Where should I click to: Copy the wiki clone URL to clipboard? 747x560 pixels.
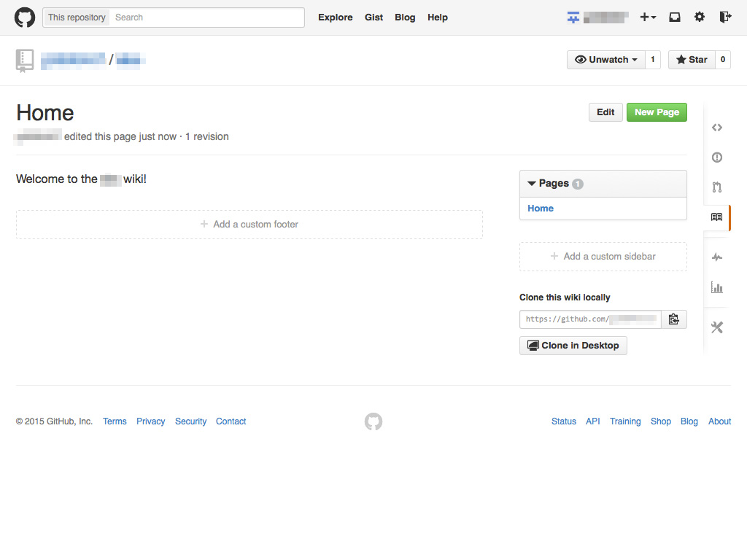point(674,319)
